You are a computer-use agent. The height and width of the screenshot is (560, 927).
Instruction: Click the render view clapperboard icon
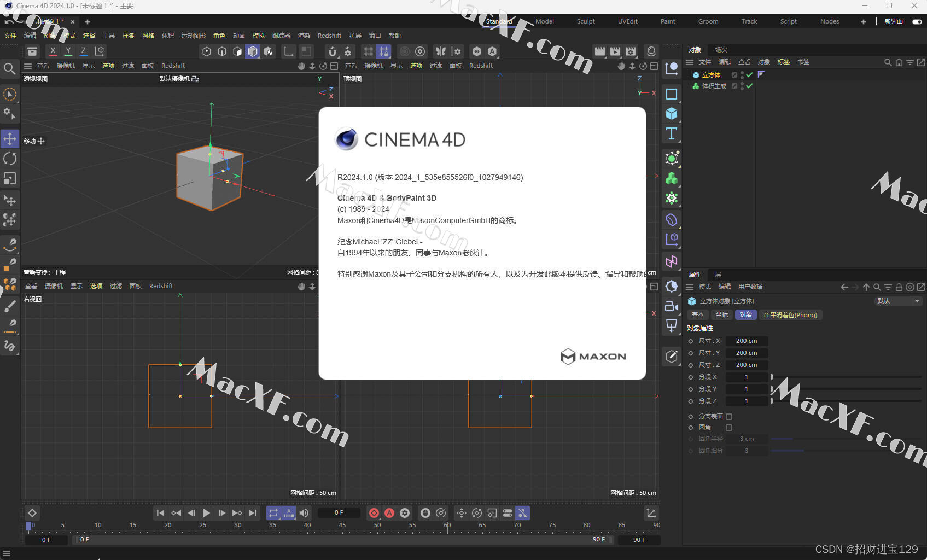tap(600, 51)
